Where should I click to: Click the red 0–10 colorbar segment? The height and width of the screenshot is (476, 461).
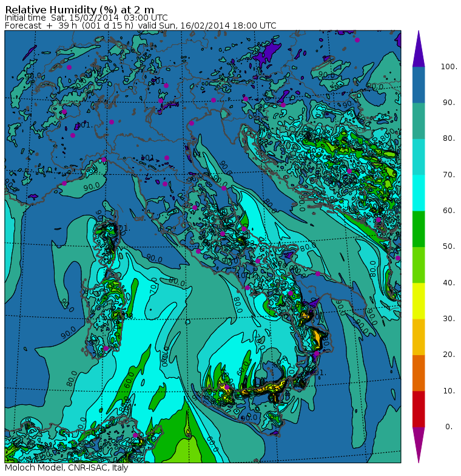coord(419,409)
